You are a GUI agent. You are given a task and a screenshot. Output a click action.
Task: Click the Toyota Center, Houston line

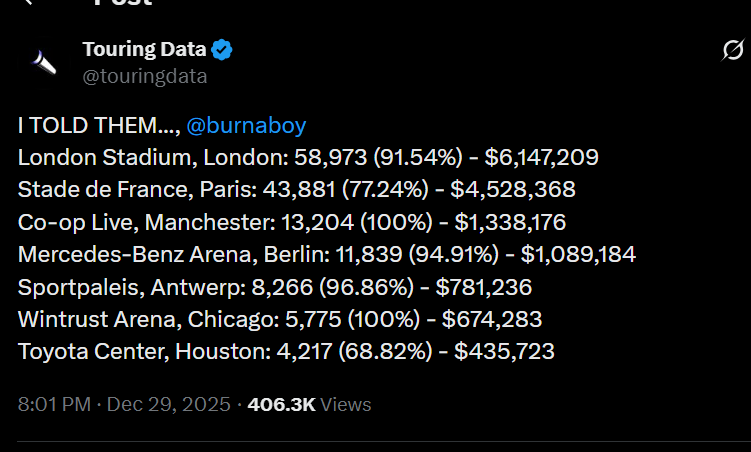pyautogui.click(x=286, y=352)
